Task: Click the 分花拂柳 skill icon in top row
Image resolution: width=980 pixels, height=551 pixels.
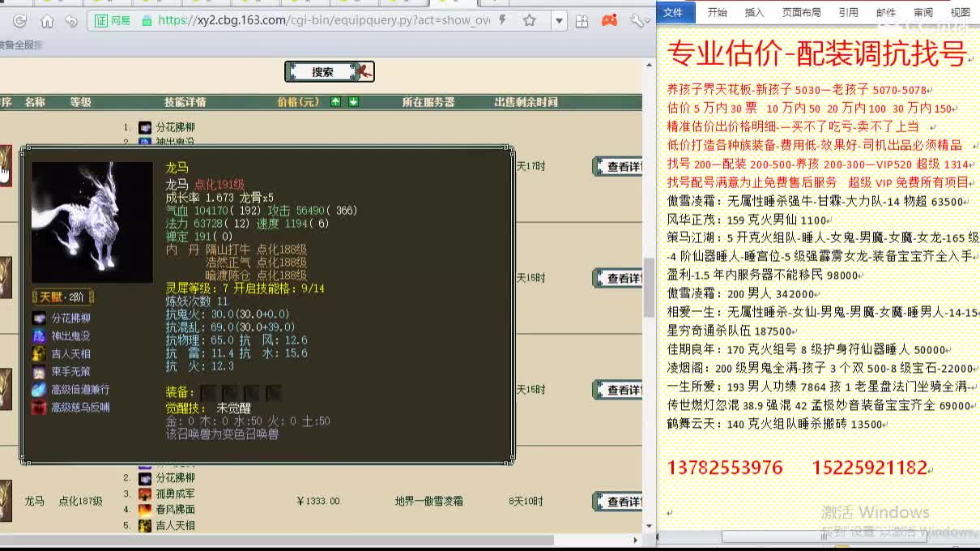Action: click(145, 127)
